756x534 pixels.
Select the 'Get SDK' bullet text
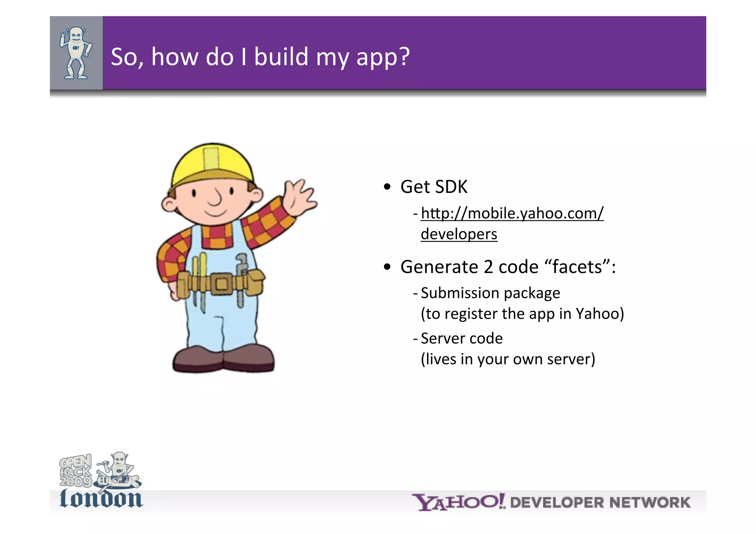(434, 187)
